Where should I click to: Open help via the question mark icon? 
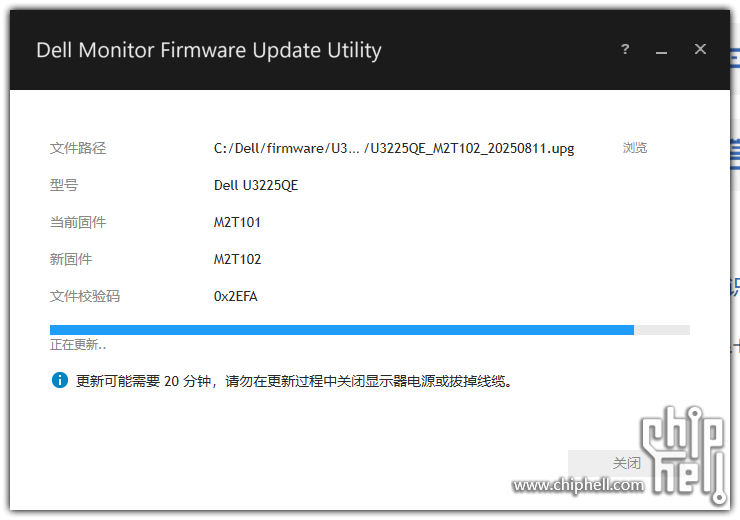pyautogui.click(x=625, y=49)
